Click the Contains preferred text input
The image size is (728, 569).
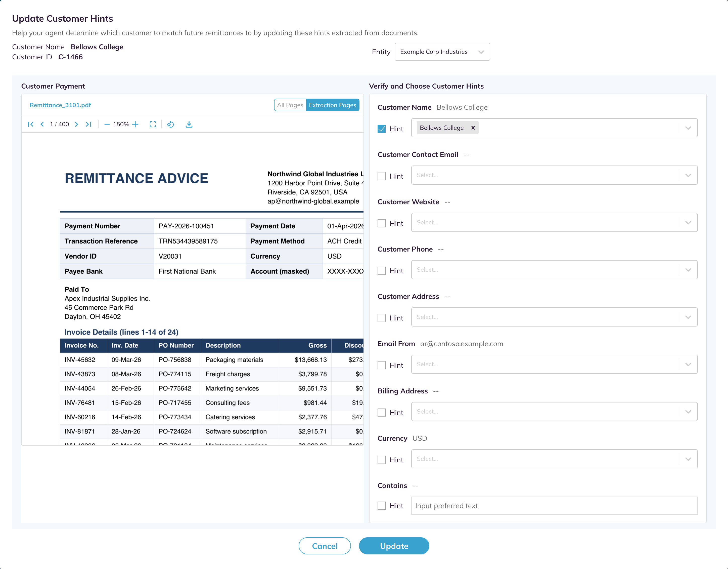(x=554, y=506)
